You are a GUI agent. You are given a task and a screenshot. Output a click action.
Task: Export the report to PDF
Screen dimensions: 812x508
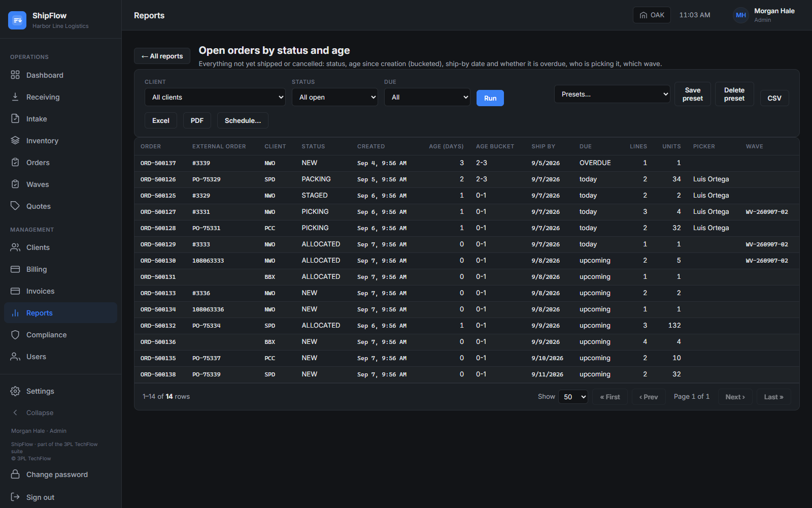pyautogui.click(x=197, y=120)
